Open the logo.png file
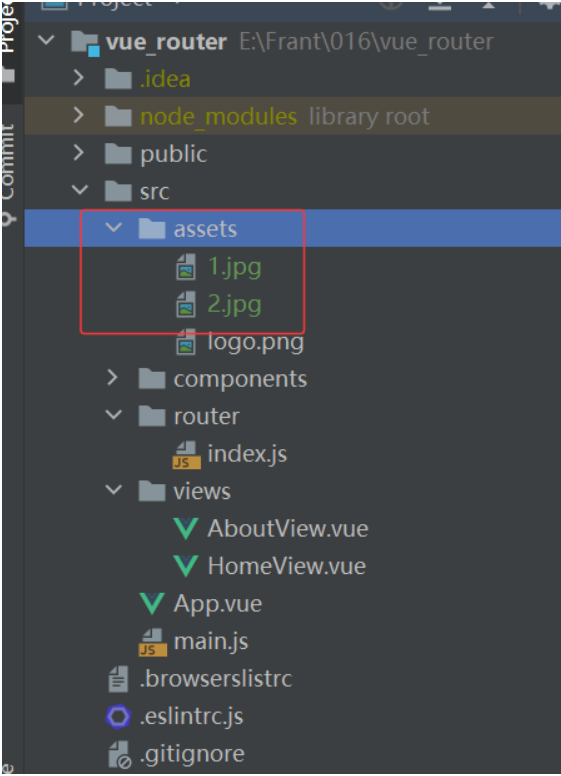The width and height of the screenshot is (561, 776). (255, 342)
